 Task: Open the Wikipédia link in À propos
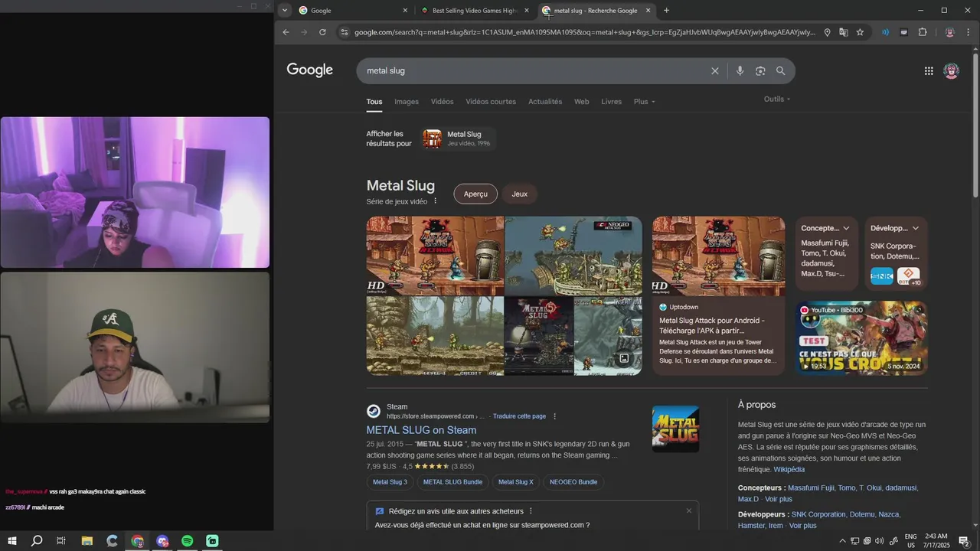click(x=789, y=469)
